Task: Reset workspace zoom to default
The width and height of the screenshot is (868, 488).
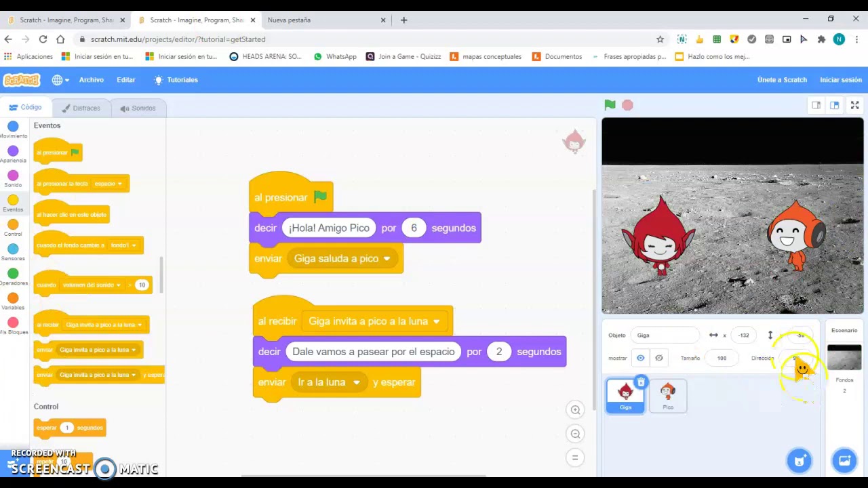Action: [x=575, y=457]
